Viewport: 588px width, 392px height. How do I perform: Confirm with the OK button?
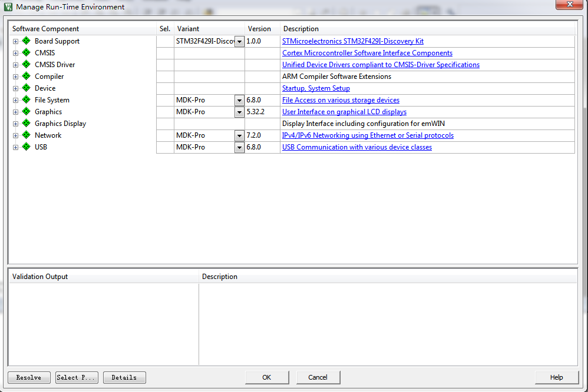(267, 377)
